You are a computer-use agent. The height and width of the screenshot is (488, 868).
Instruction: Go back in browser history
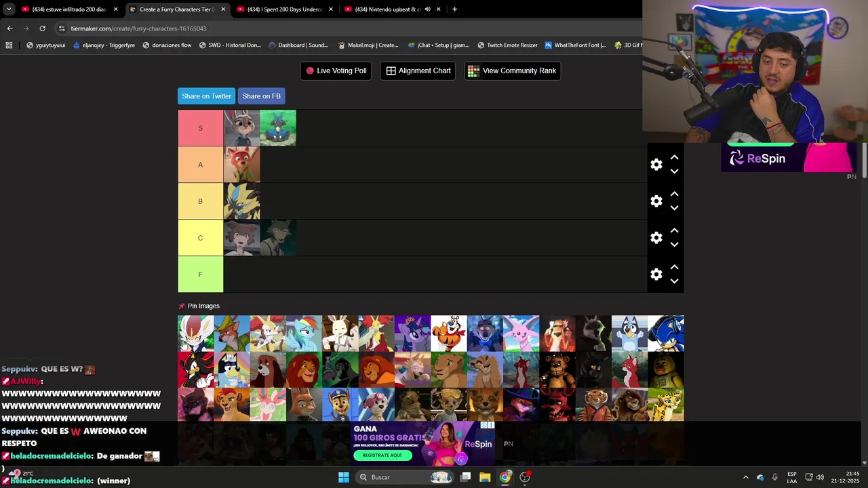(x=9, y=28)
